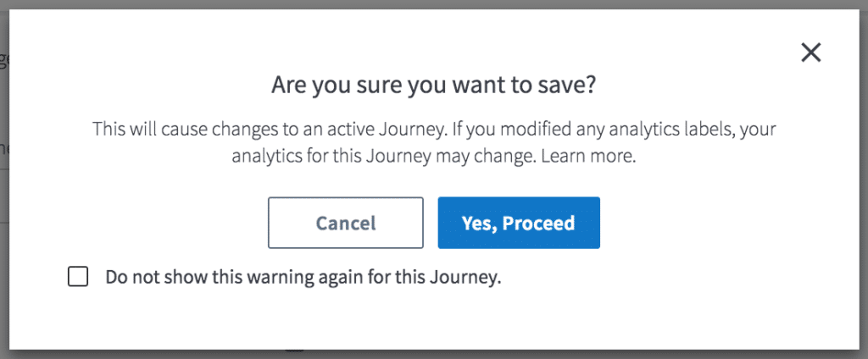Screen dimensions: 868x359
Task: Click the X icon in the dialog corner
Action: click(811, 52)
